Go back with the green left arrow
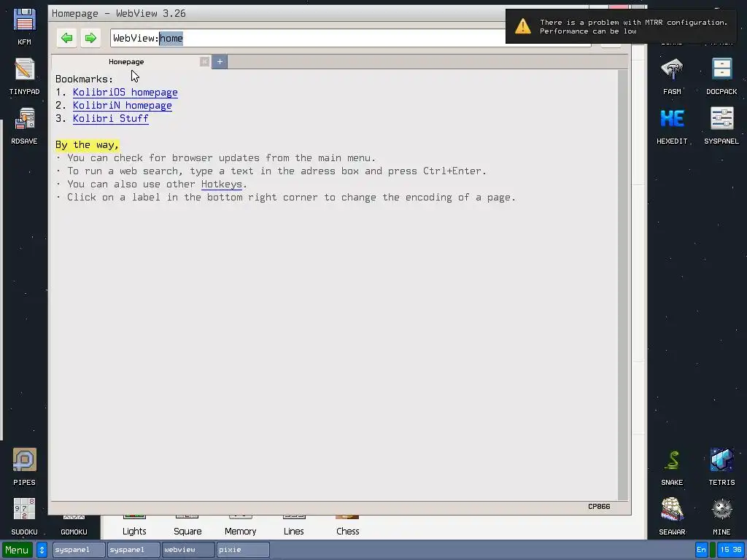This screenshot has width=747, height=560. click(66, 38)
